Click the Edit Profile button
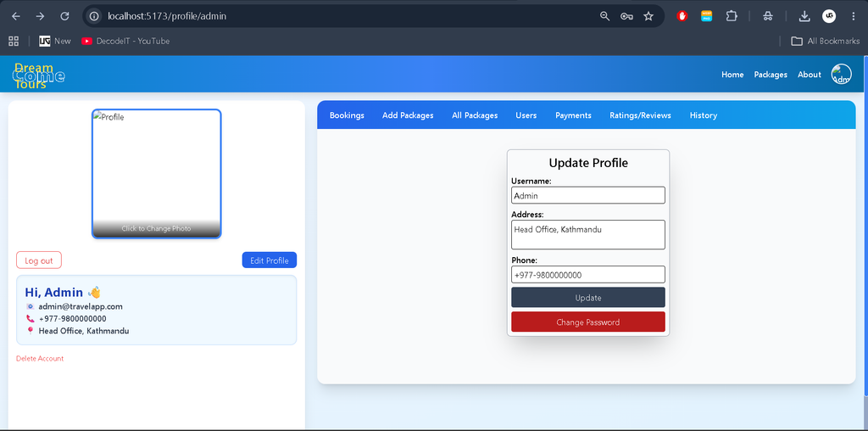The height and width of the screenshot is (431, 868). point(269,260)
